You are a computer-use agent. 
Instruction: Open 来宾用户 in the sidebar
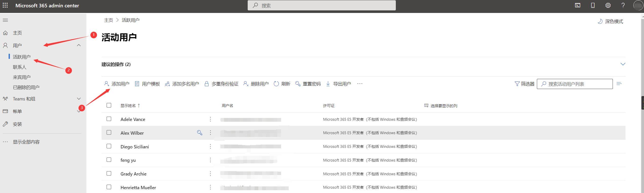[x=22, y=77]
